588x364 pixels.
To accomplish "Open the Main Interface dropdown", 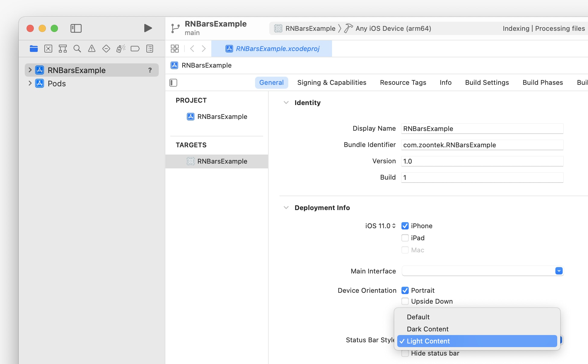I will tap(559, 271).
